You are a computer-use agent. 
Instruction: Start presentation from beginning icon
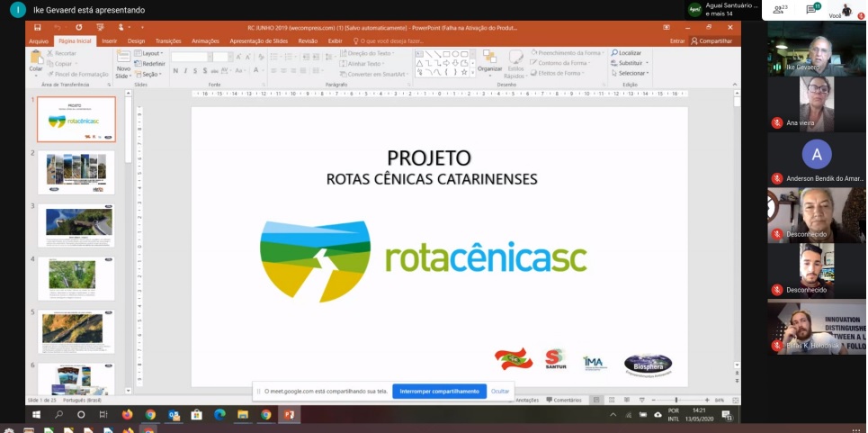[100, 27]
